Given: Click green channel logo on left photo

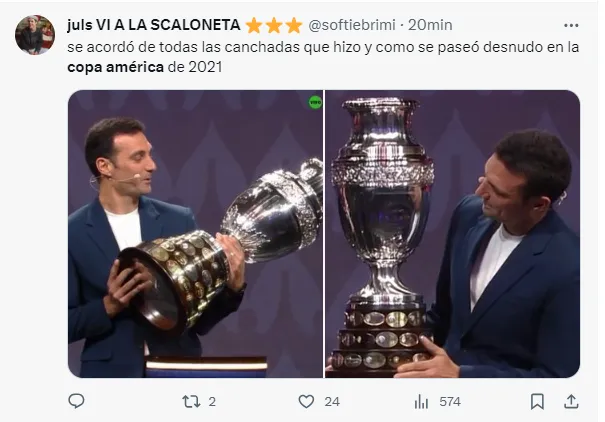Looking at the screenshot, I should 315,102.
